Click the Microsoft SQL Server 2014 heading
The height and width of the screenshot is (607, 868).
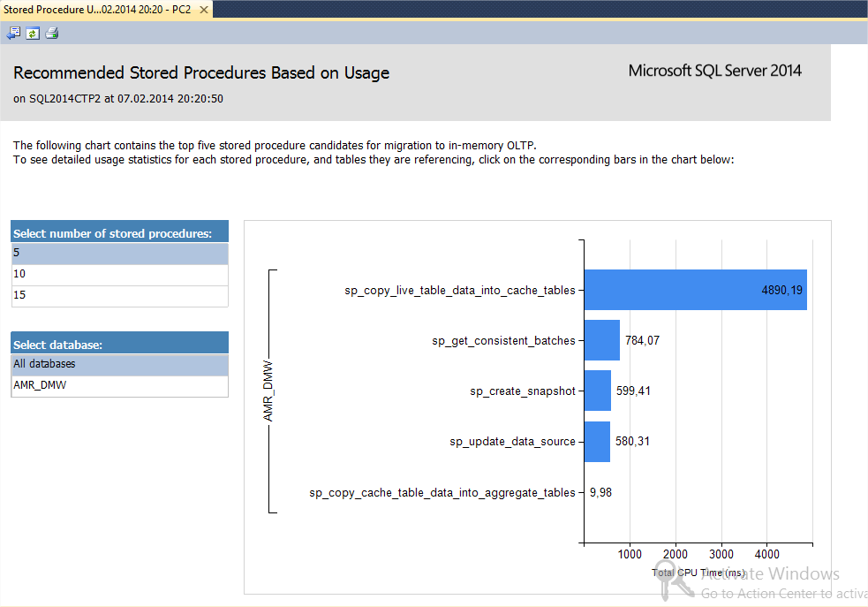(x=714, y=71)
